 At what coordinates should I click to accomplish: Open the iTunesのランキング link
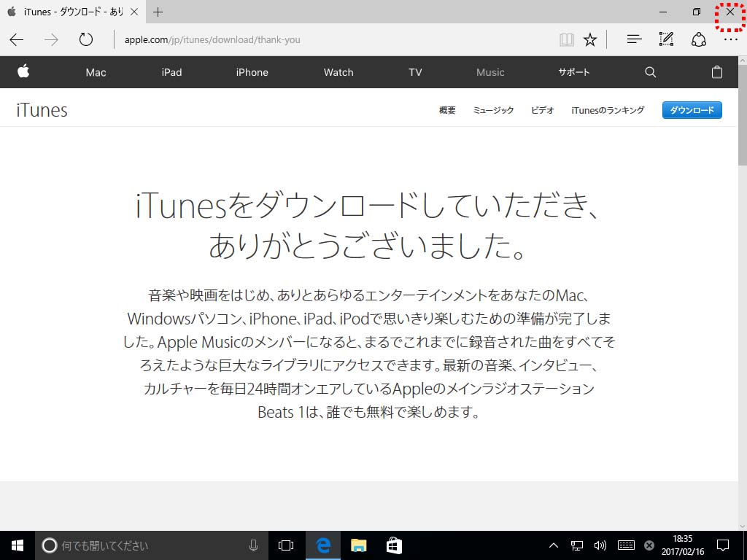608,110
